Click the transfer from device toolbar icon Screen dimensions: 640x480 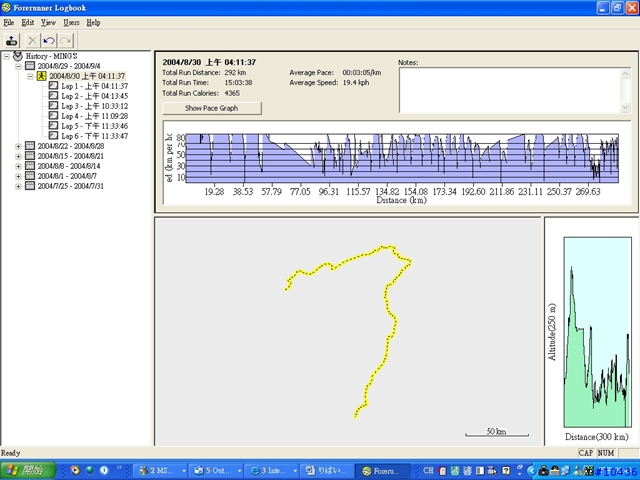click(12, 40)
